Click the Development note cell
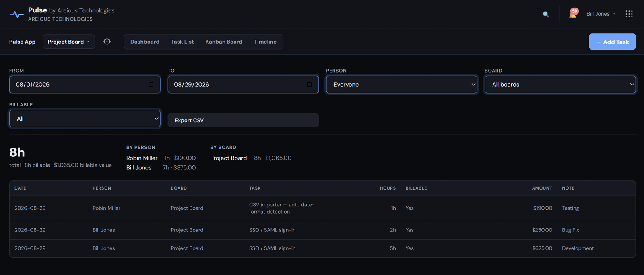This screenshot has width=644, height=275. click(578, 248)
